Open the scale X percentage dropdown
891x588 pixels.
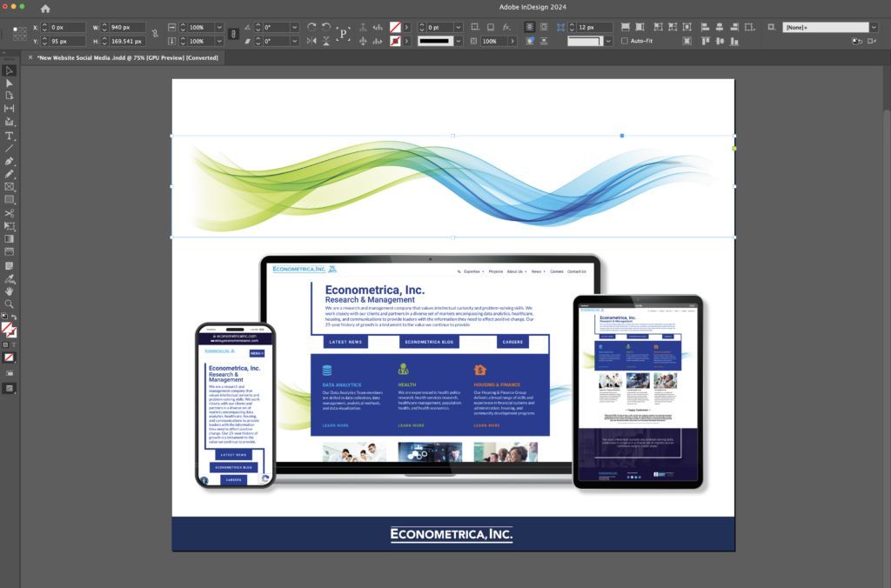click(x=219, y=27)
